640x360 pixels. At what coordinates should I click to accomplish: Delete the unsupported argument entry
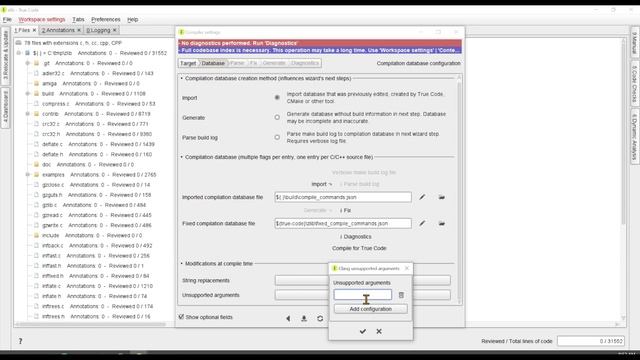[x=401, y=295]
